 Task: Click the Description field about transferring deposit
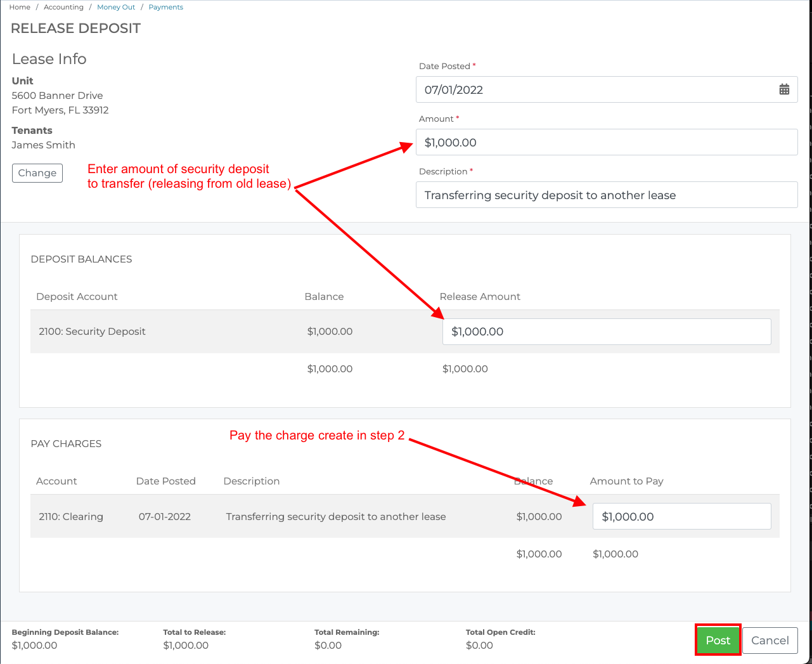point(570,195)
